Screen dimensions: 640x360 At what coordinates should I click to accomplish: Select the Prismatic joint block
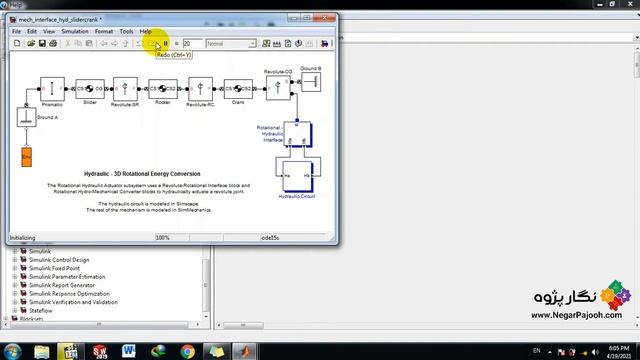click(x=52, y=89)
